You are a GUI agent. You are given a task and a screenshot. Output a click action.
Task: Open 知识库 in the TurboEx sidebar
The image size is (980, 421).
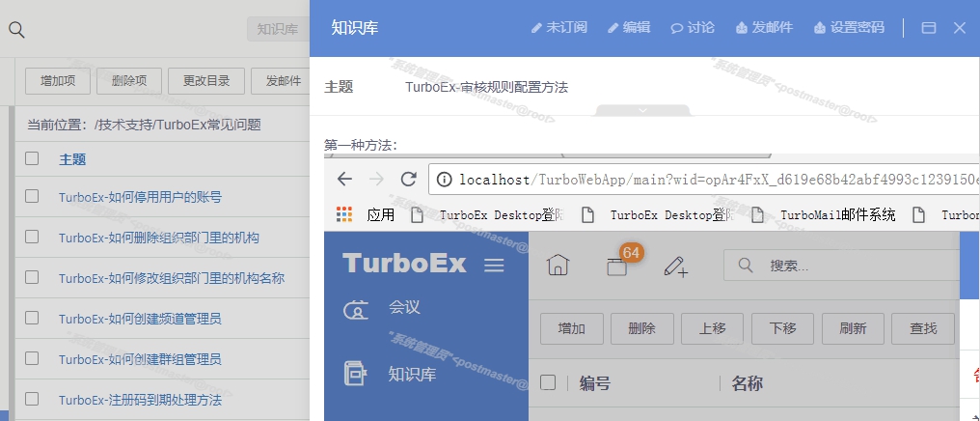pyautogui.click(x=412, y=374)
